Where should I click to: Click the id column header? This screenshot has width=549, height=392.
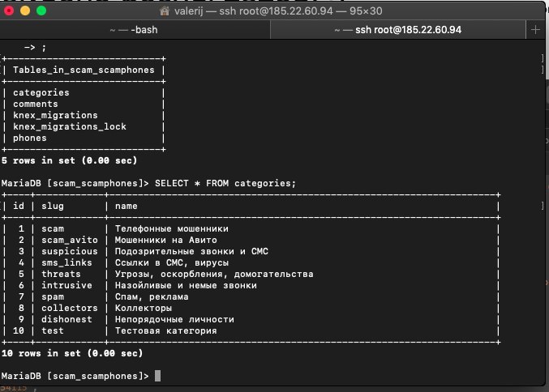[x=19, y=206]
